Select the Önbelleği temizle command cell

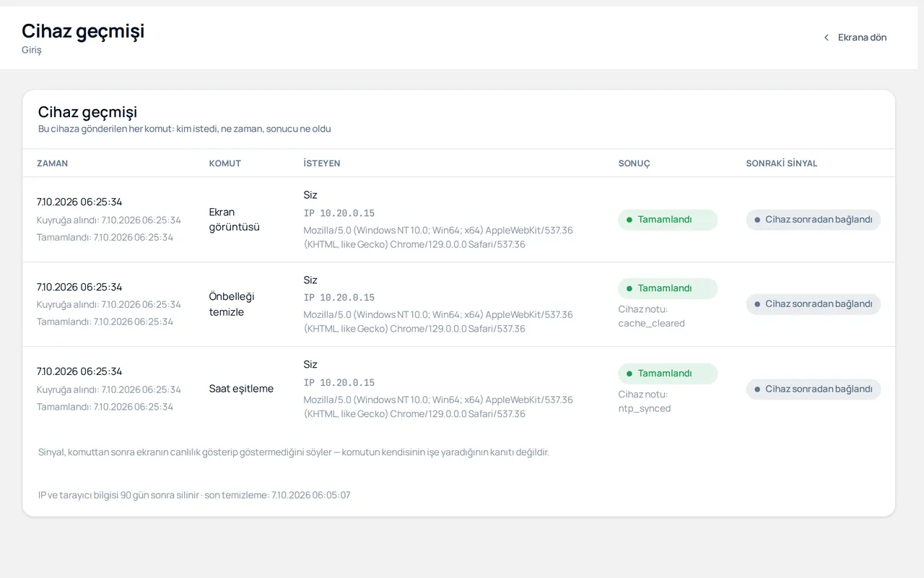click(x=232, y=304)
